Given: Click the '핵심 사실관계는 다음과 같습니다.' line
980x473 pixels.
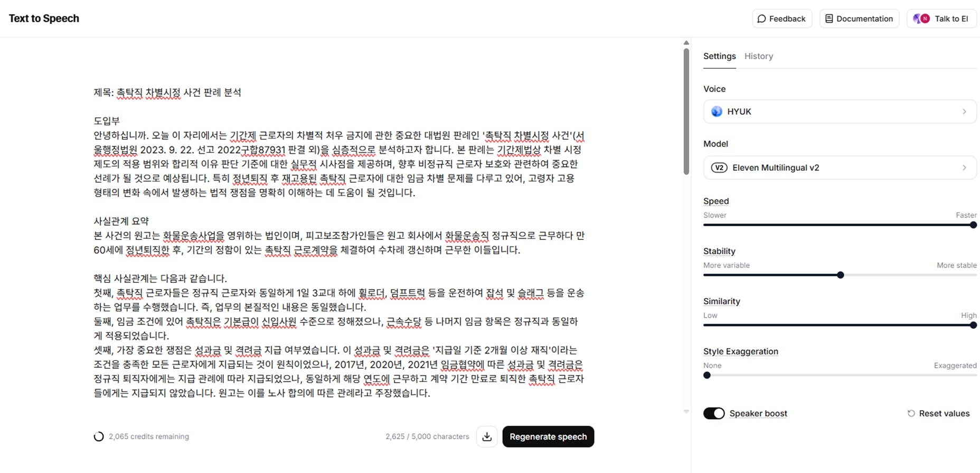Looking at the screenshot, I should click(160, 279).
